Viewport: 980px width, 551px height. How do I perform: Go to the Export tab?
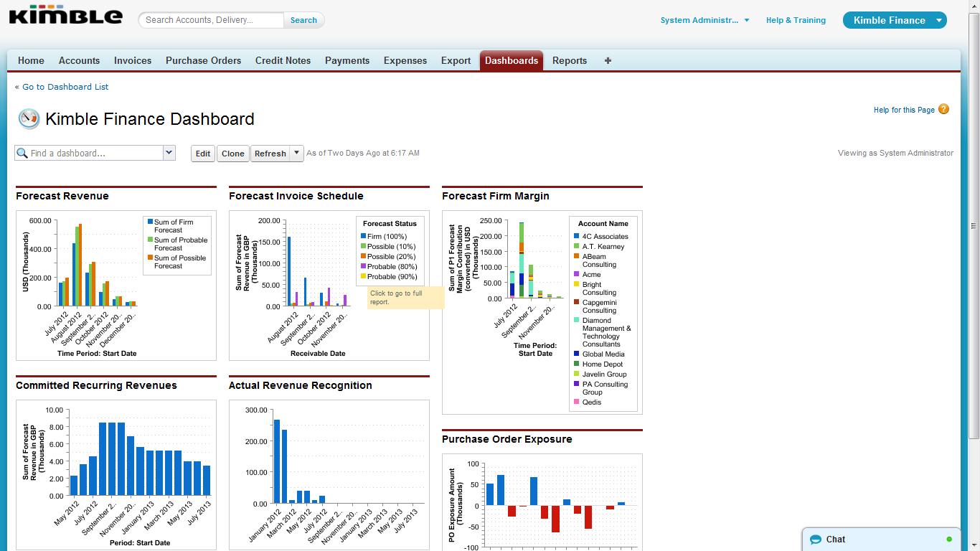point(456,61)
